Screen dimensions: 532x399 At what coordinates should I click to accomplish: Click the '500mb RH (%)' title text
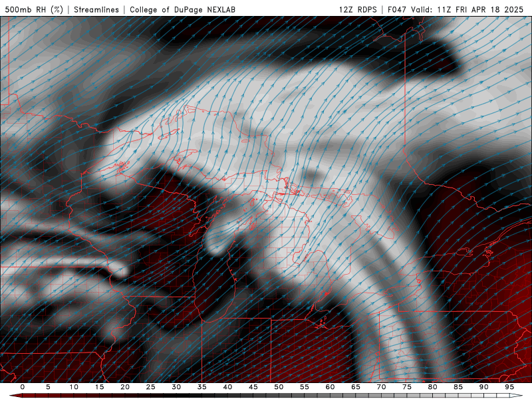click(x=34, y=9)
